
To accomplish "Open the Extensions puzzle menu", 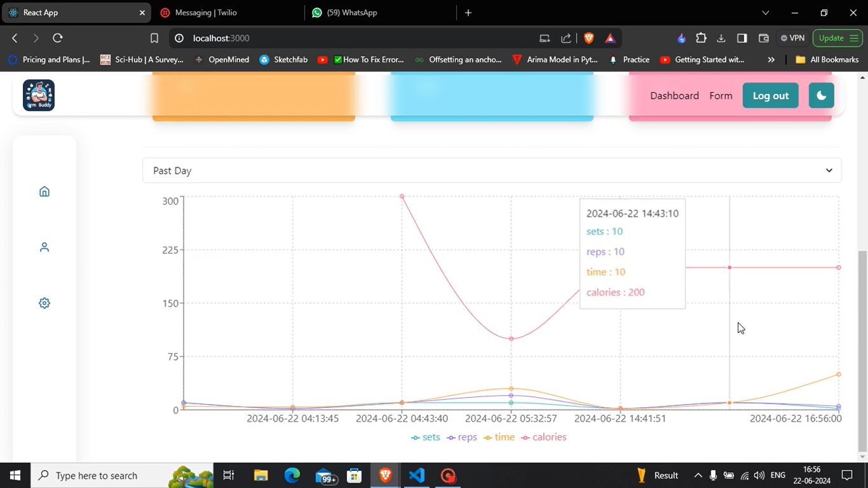I will [701, 38].
